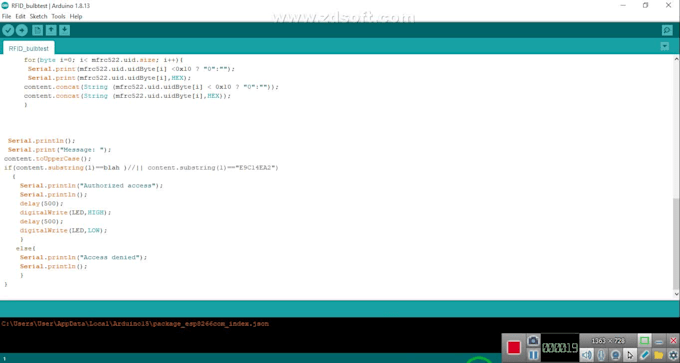Open the Help menu

(76, 16)
